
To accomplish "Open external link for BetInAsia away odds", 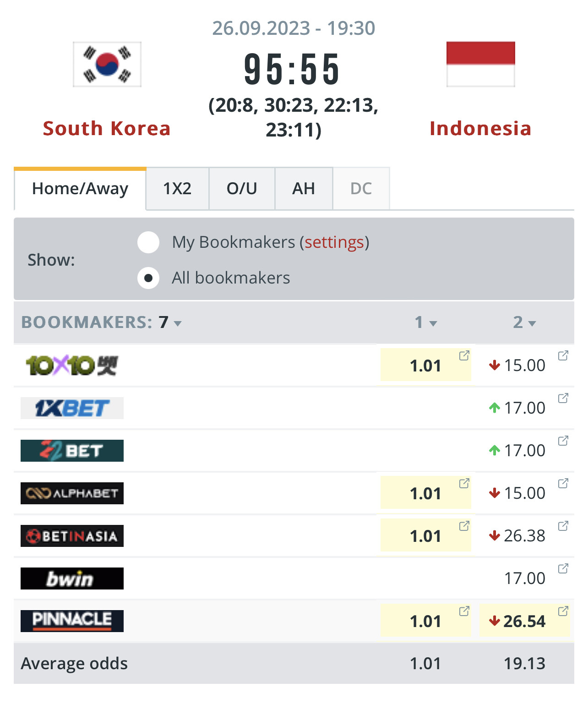I will coord(563,526).
